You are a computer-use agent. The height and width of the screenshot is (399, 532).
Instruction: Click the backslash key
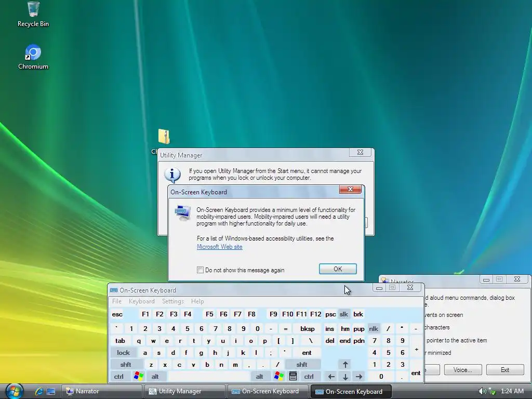(x=311, y=341)
